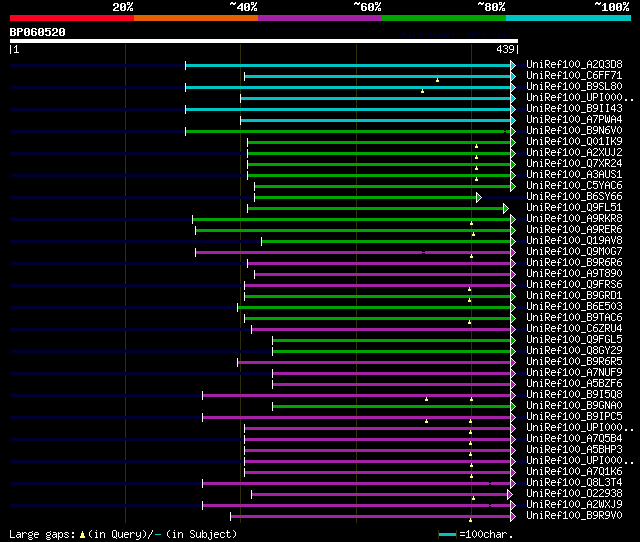
Task: Select the UniRef100_B9I5Q8 label
Action: [574, 395]
